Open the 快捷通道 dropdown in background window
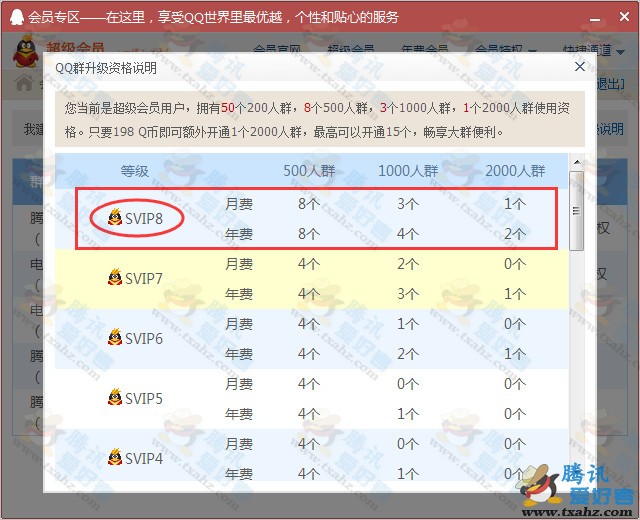This screenshot has height=520, width=640. [x=593, y=51]
